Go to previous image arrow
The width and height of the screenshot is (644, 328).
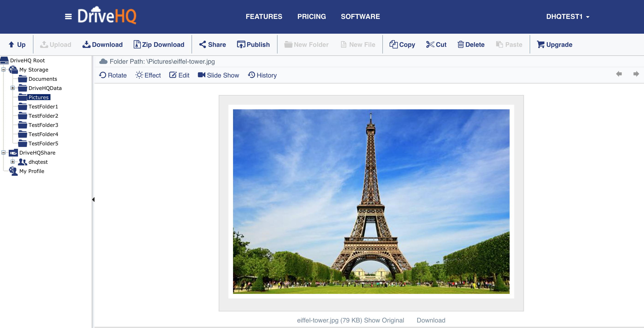click(x=619, y=74)
